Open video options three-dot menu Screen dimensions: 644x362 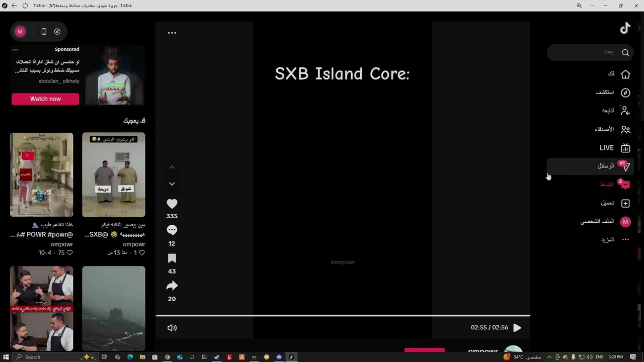pyautogui.click(x=172, y=33)
